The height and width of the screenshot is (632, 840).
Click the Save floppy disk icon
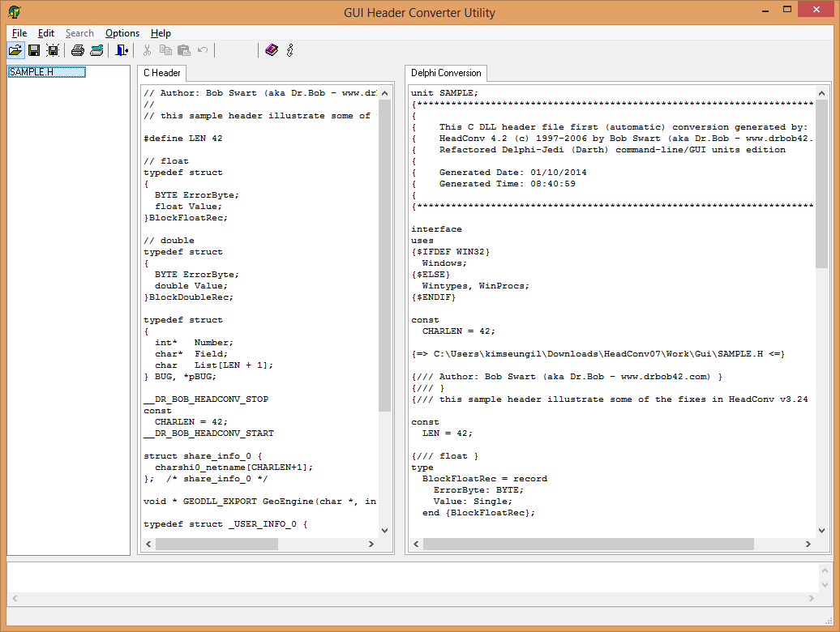pos(34,50)
